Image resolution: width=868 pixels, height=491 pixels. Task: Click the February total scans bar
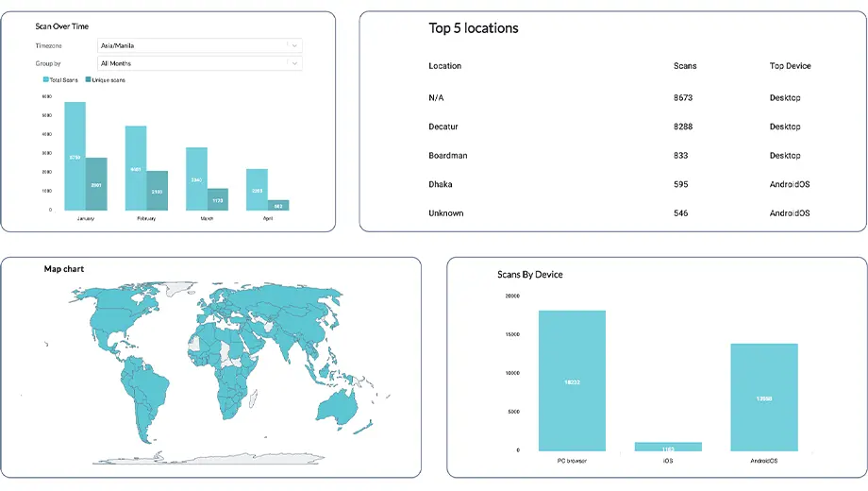[x=136, y=168]
